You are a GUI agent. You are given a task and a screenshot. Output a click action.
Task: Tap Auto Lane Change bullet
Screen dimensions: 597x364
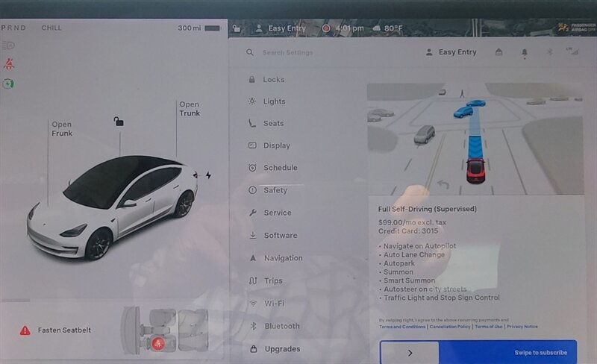pyautogui.click(x=412, y=254)
